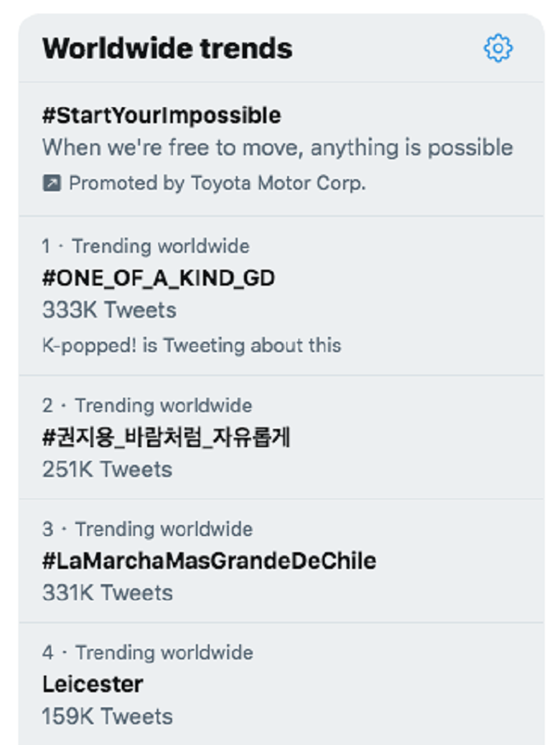The height and width of the screenshot is (745, 560).
Task: Open the #LaMarchaMasGrandeDeChile trend
Action: pyautogui.click(x=209, y=560)
